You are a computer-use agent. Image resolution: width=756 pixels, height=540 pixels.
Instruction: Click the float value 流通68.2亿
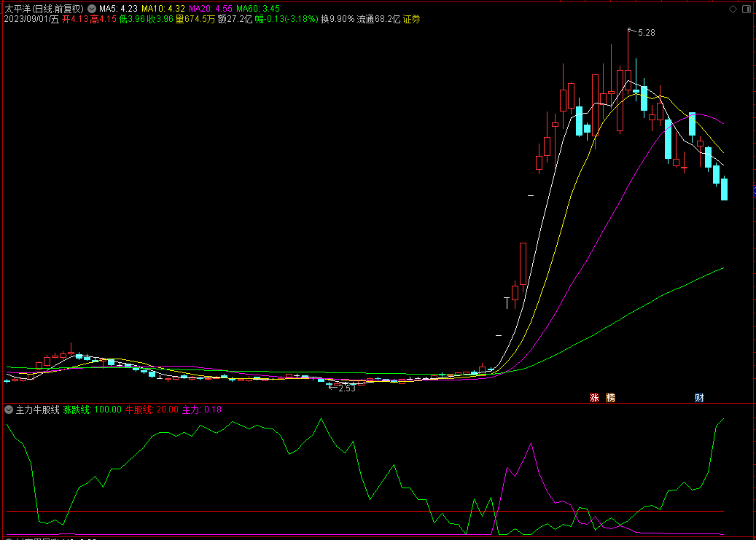(x=378, y=19)
